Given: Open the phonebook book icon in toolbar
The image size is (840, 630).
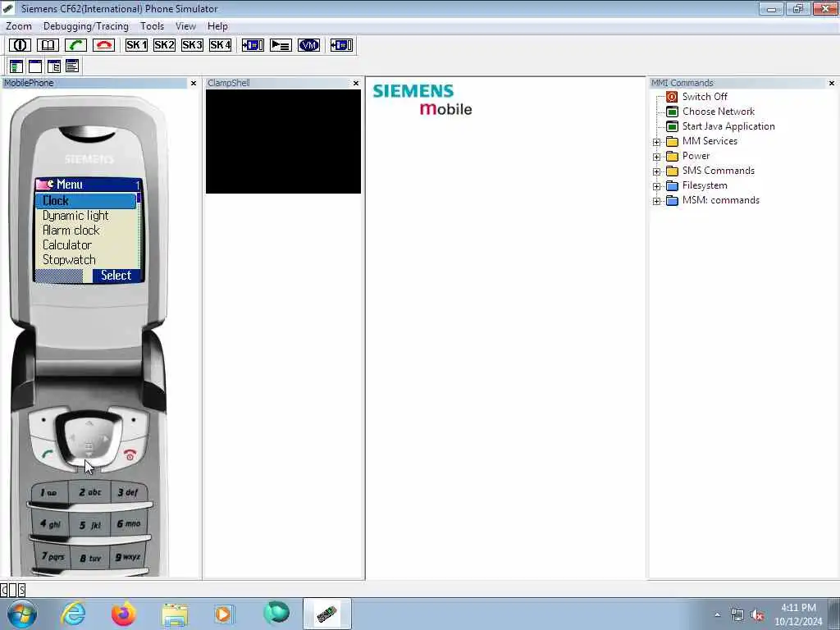Looking at the screenshot, I should point(48,45).
